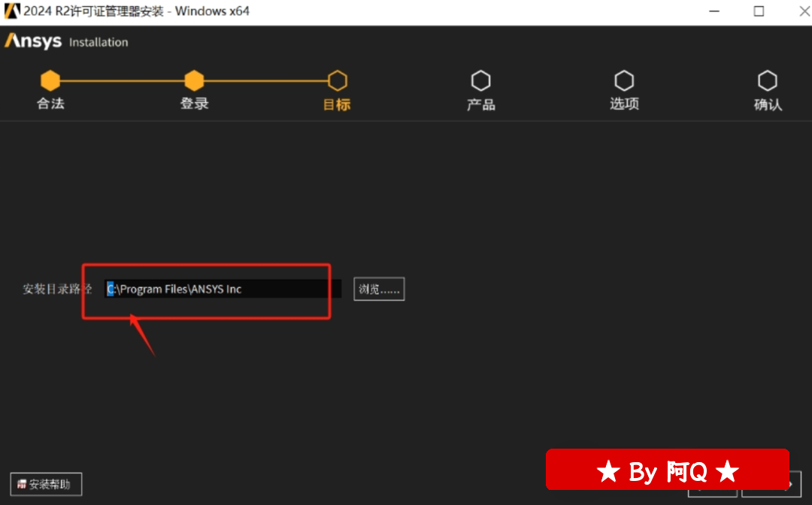The height and width of the screenshot is (505, 812).
Task: Click the 确认 step hexagon icon
Action: [768, 80]
